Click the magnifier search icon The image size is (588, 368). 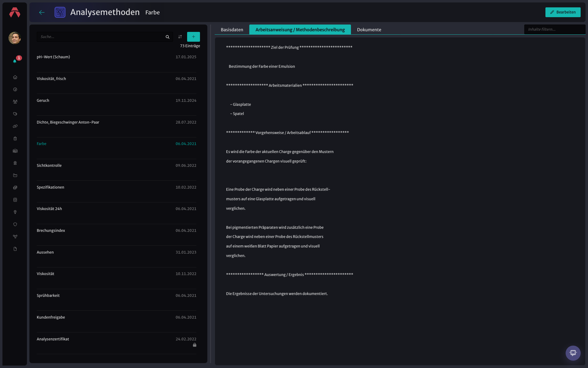coord(168,37)
